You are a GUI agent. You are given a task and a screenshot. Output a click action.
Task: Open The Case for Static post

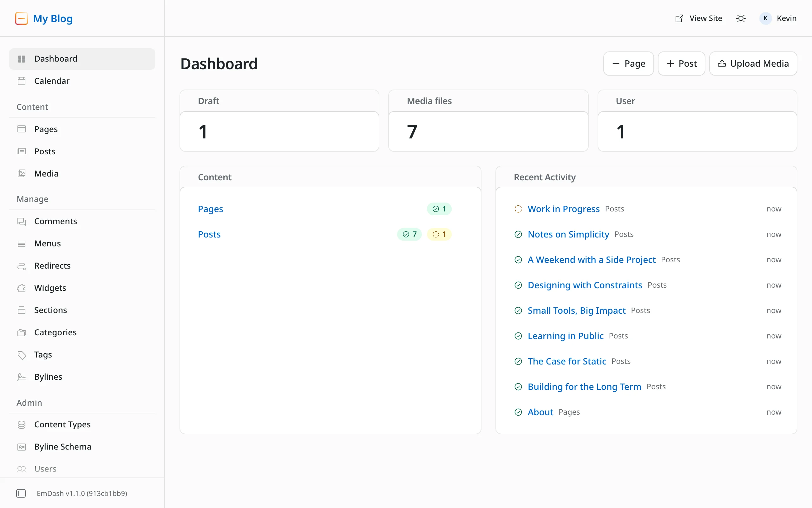click(x=567, y=361)
